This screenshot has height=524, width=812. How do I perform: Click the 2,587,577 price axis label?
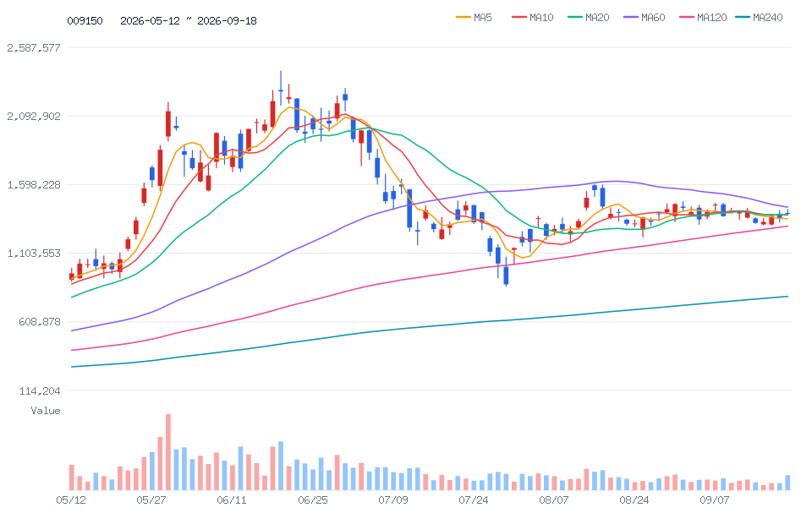[34, 47]
